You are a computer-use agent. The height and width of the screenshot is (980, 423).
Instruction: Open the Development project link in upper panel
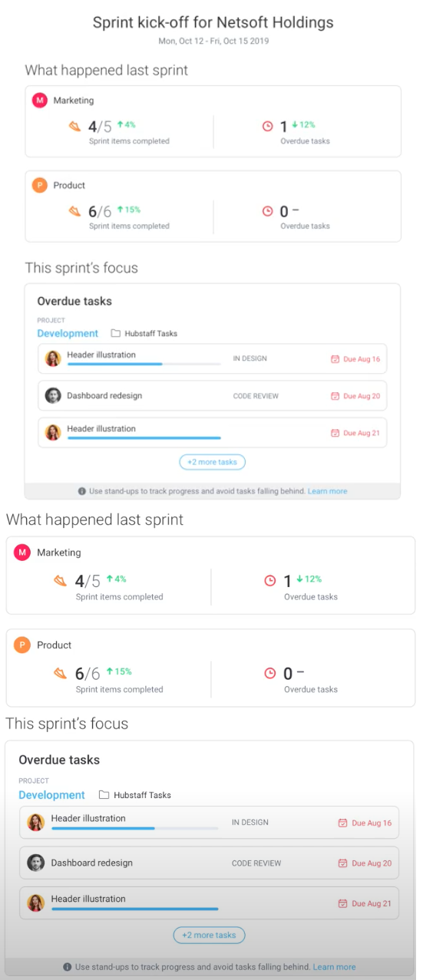[68, 333]
